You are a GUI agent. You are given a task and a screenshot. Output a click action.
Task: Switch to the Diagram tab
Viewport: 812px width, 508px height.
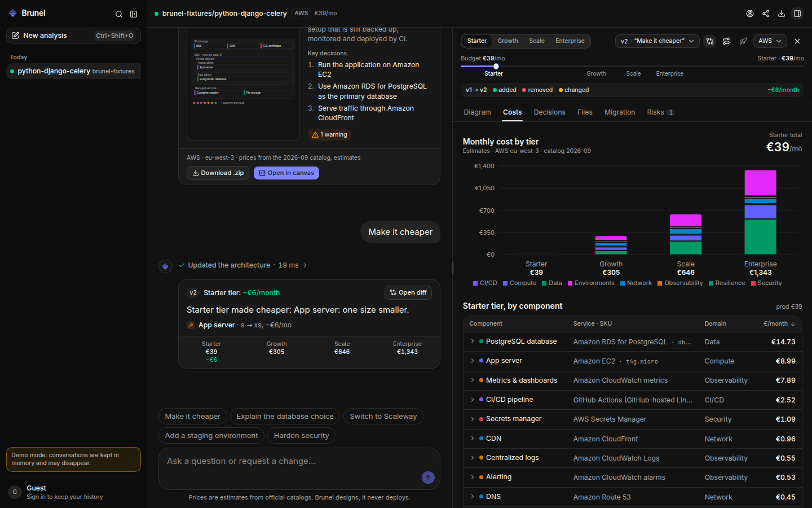[x=477, y=112]
